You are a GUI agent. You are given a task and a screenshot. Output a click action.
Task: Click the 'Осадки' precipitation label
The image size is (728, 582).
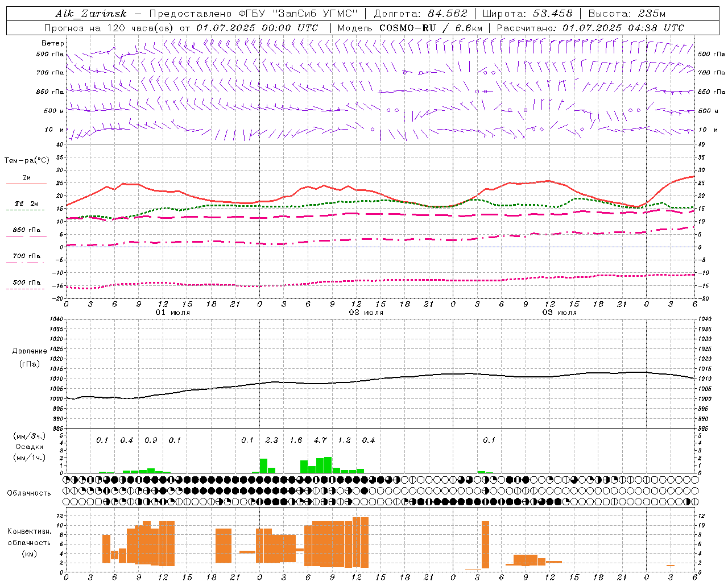pos(29,447)
